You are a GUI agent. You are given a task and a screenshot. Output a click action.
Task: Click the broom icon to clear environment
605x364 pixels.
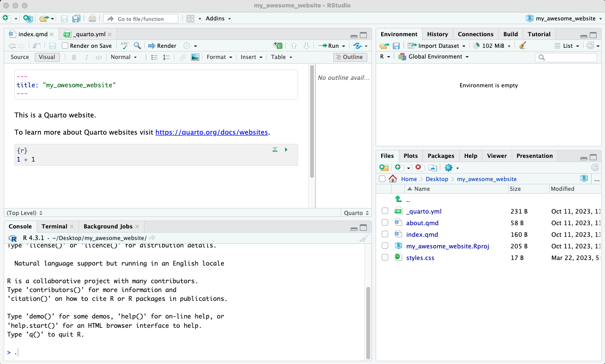(x=522, y=45)
